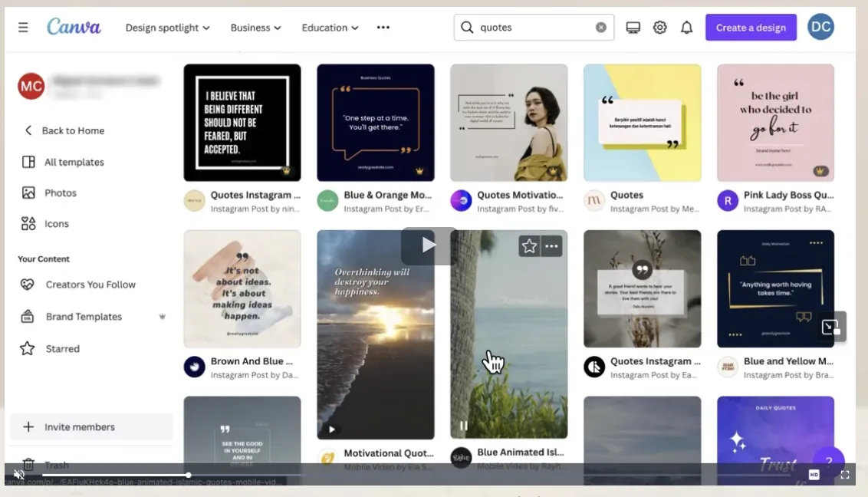Click the quotes search field
868x497 pixels.
(534, 27)
